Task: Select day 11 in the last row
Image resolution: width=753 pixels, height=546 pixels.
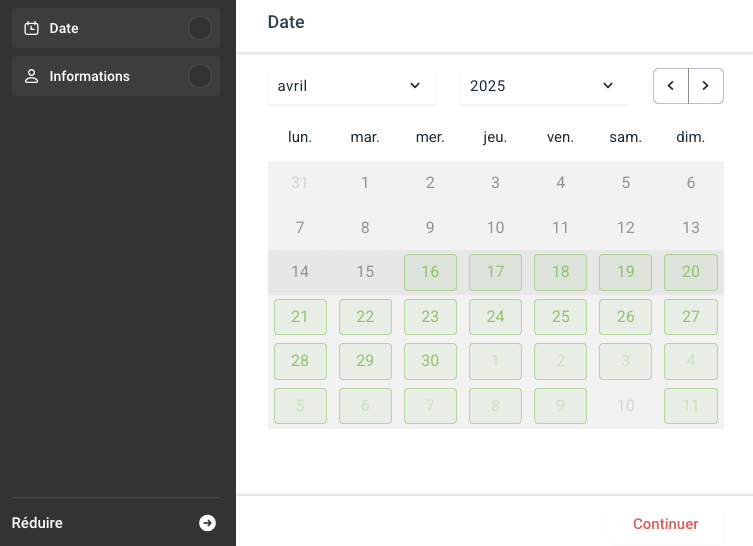Action: 691,406
